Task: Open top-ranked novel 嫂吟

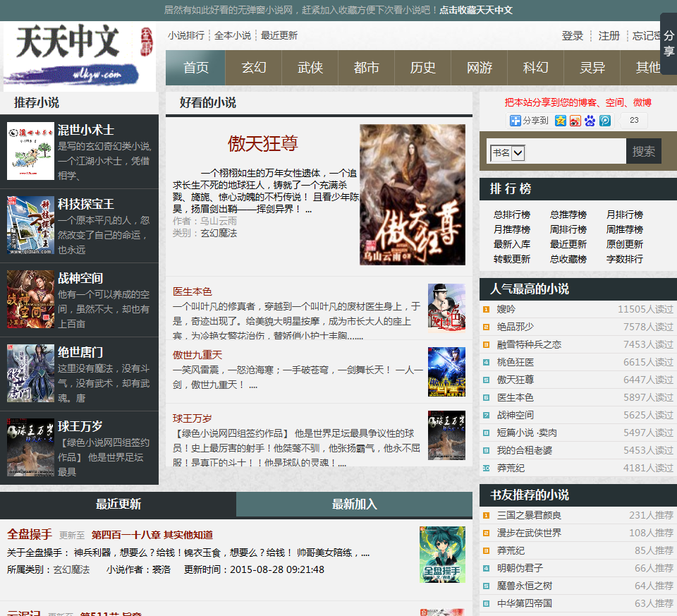Action: [506, 309]
